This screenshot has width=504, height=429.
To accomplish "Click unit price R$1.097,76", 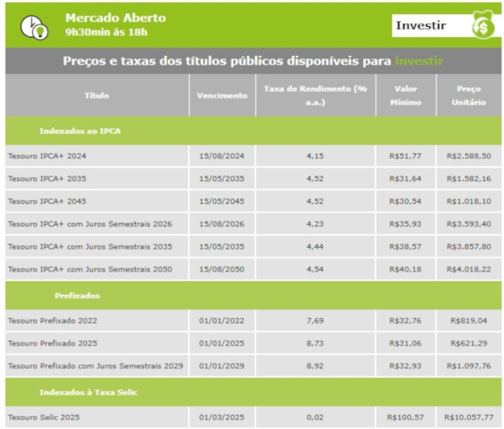I will coord(469,366).
